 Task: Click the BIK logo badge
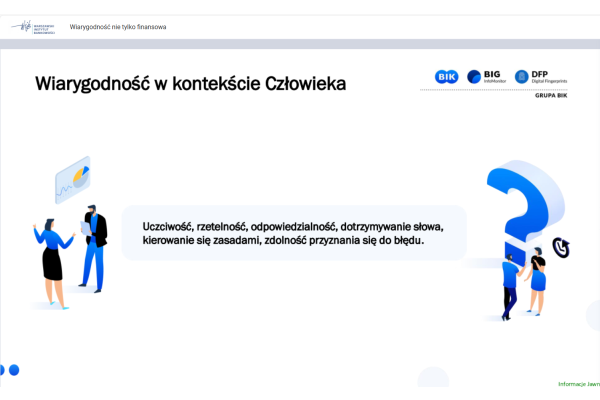[x=446, y=77]
